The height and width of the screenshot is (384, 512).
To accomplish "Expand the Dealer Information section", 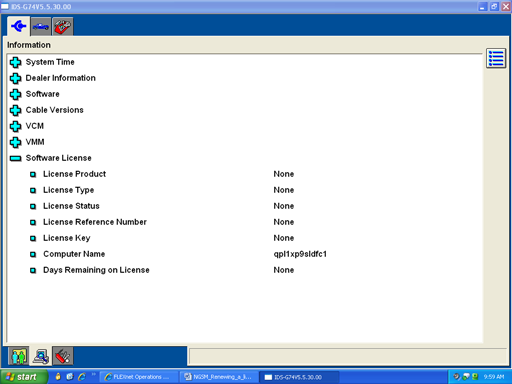I will coord(15,78).
